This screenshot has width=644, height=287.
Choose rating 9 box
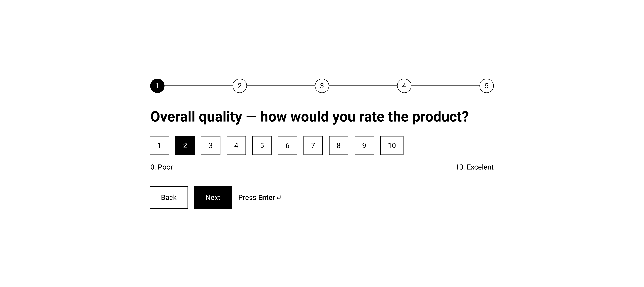(x=364, y=145)
